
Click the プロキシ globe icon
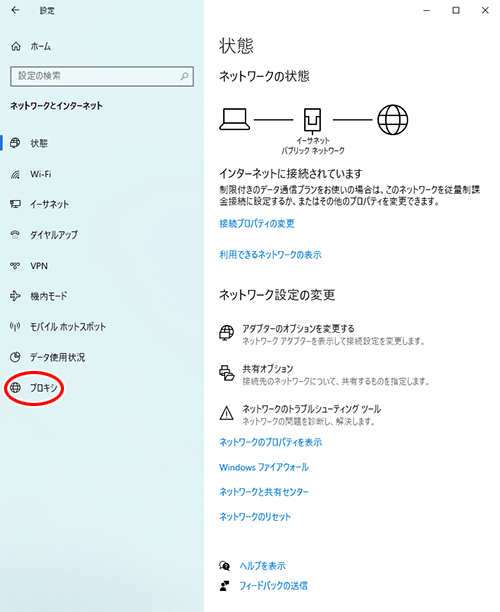point(15,388)
